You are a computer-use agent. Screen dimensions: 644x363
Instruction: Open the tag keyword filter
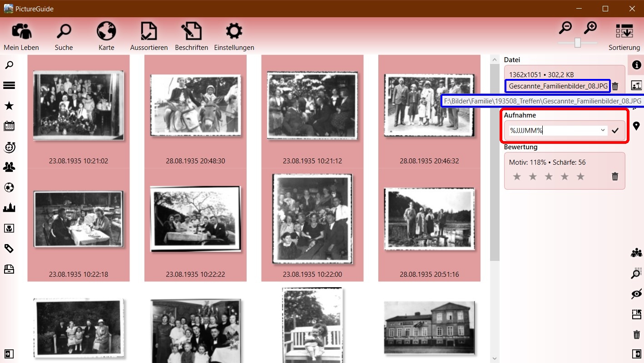(9, 249)
